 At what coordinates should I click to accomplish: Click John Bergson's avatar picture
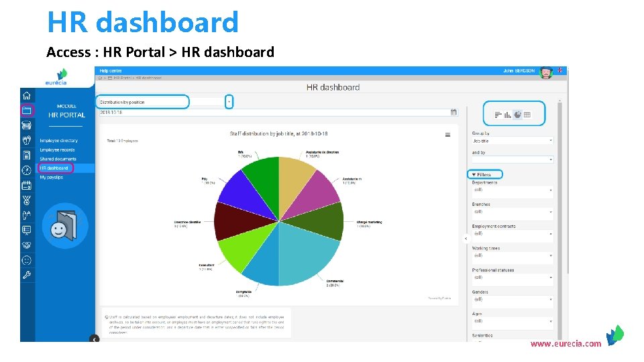click(546, 72)
